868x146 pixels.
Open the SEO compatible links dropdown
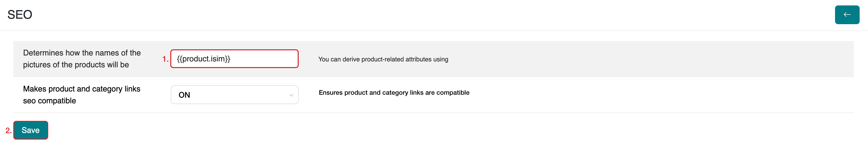coord(234,95)
